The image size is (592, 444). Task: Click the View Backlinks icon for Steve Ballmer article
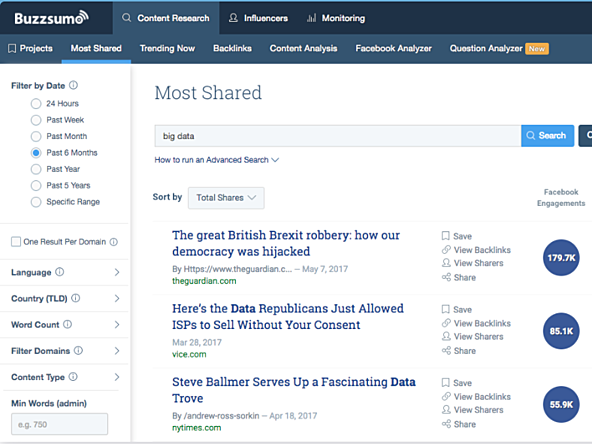coord(446,396)
